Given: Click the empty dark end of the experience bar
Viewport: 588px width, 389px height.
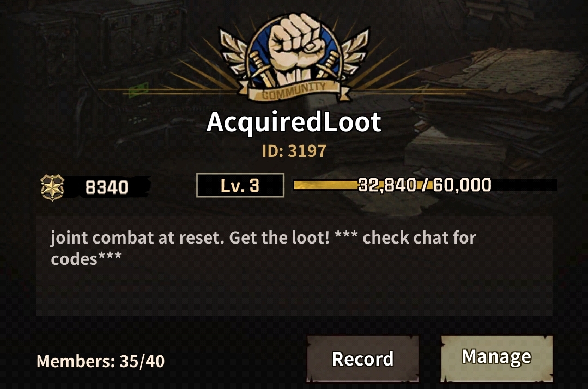Looking at the screenshot, I should 524,185.
